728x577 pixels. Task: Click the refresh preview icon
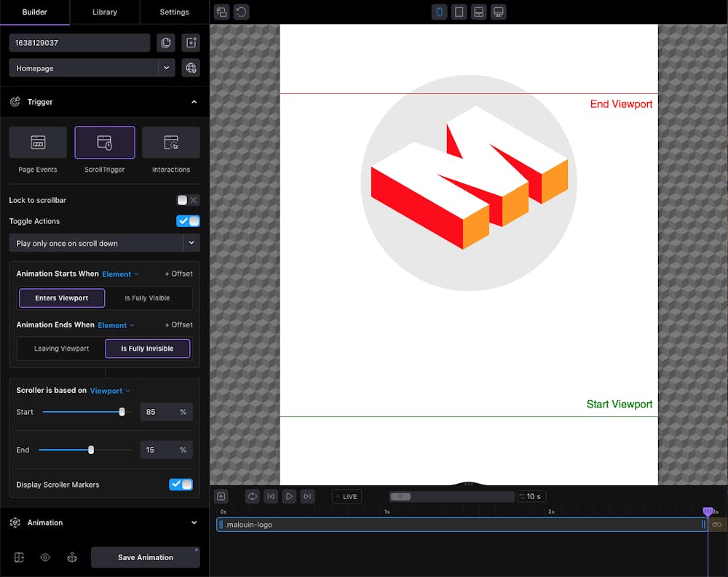click(x=241, y=12)
